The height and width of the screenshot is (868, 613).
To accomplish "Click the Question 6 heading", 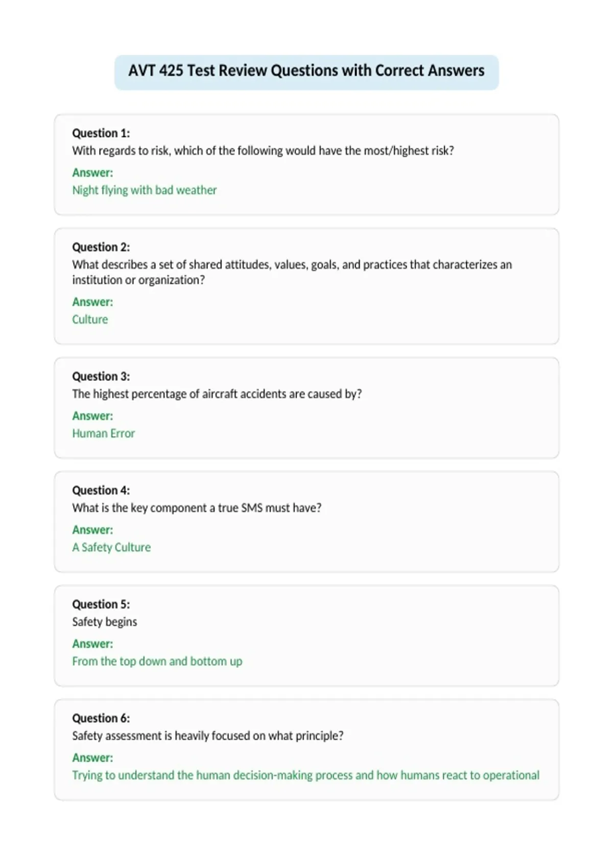I will click(101, 718).
